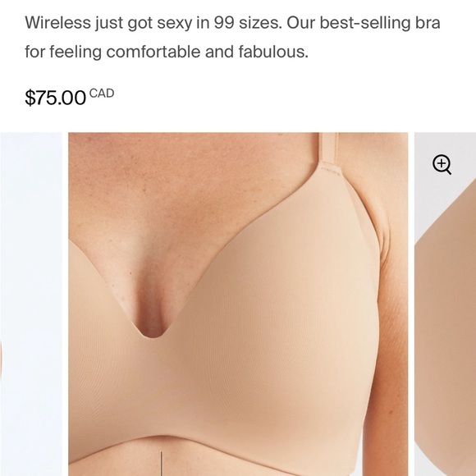Viewport: 476px width, 476px height.
Task: Click the white left-side carousel panel
Action: [x=31, y=304]
